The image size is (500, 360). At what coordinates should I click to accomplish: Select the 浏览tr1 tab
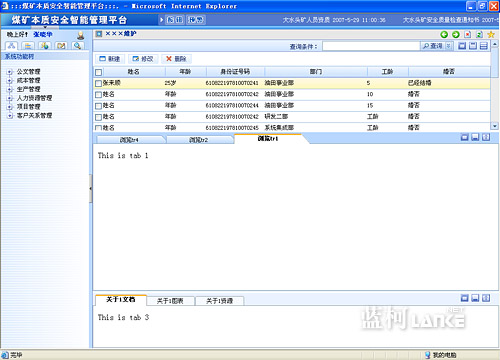[268, 139]
